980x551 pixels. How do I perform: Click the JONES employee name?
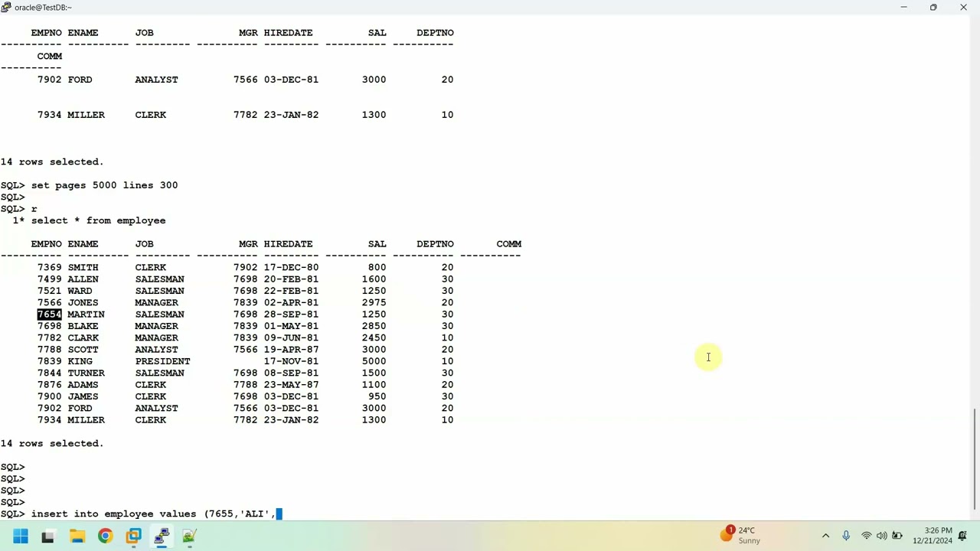83,302
